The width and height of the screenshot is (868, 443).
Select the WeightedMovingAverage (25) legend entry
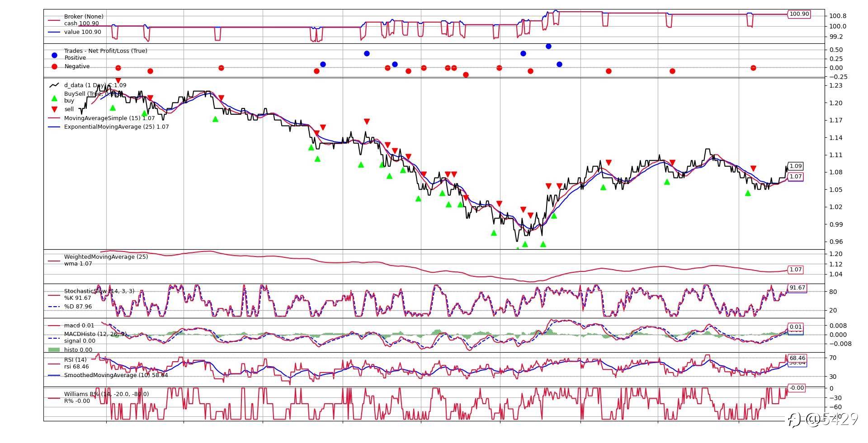click(x=106, y=257)
